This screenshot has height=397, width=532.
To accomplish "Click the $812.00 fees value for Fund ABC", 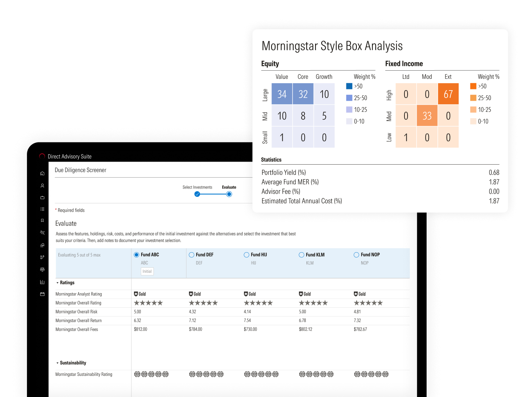I will point(140,329).
